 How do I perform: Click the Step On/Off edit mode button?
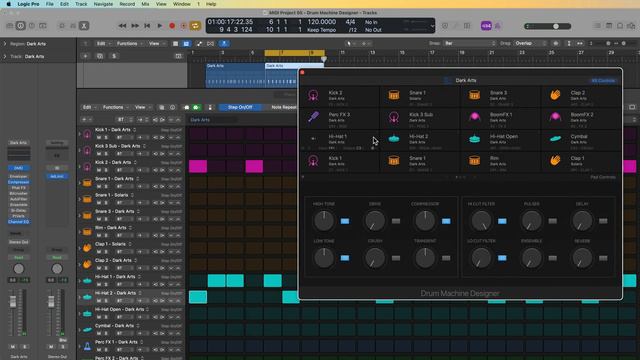tap(240, 107)
